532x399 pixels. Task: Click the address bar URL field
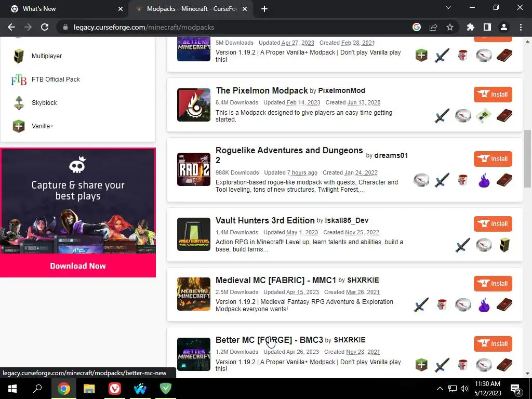[234, 27]
